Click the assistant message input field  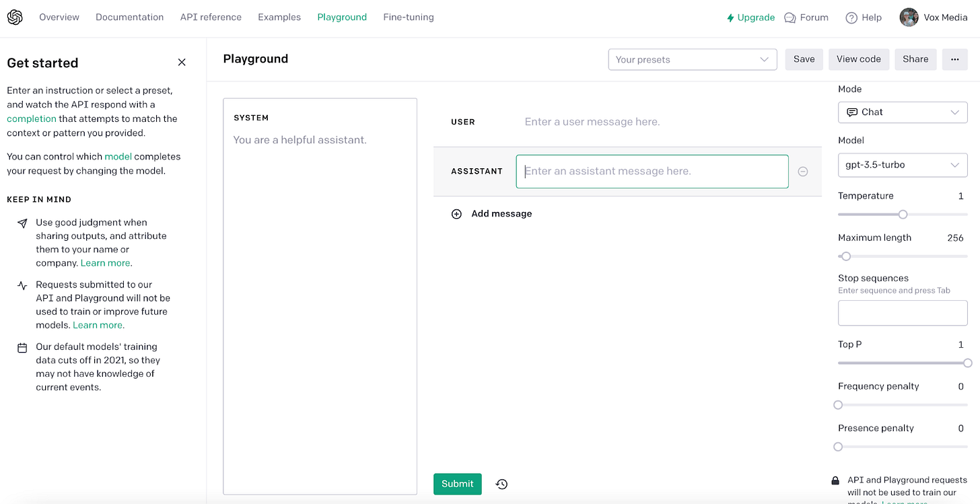(652, 172)
